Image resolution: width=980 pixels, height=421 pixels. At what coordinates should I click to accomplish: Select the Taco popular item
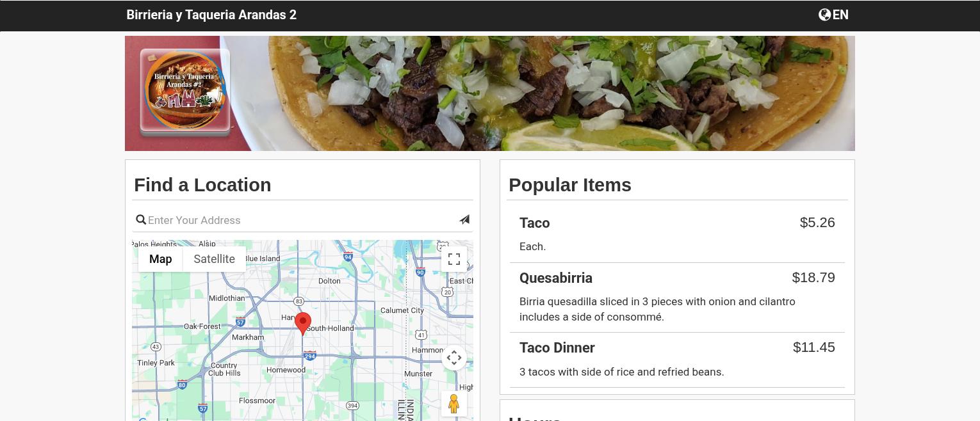click(677, 235)
